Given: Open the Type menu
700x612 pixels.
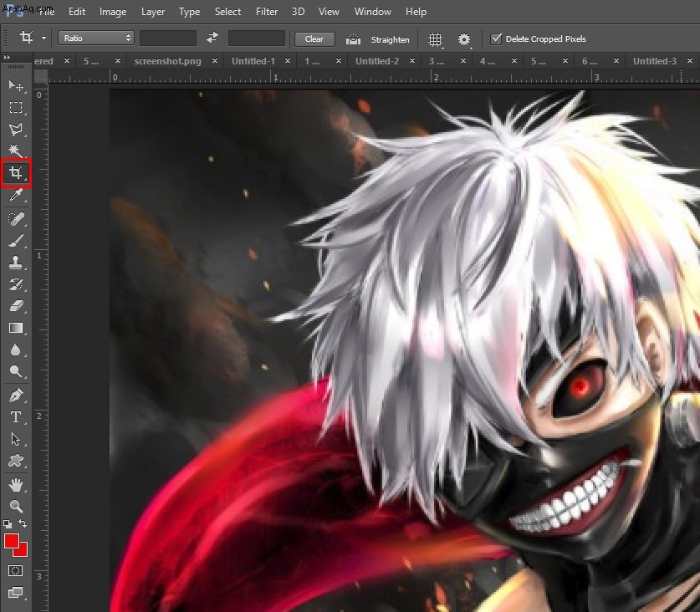Looking at the screenshot, I should [x=189, y=12].
